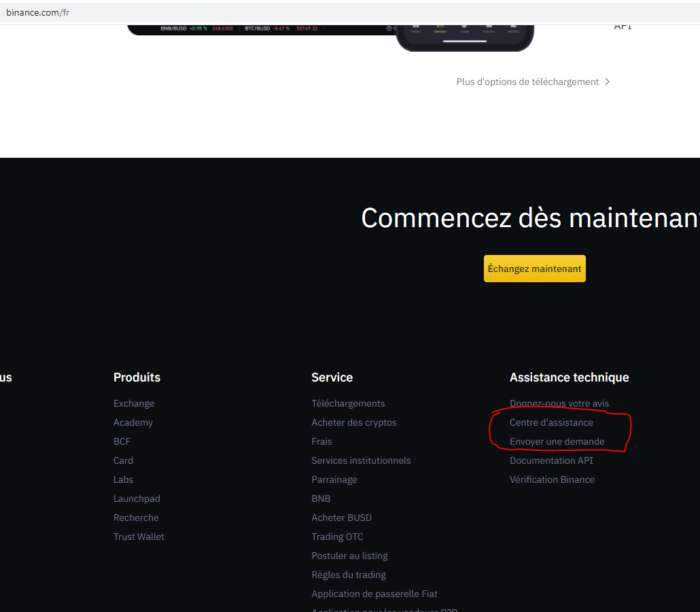The width and height of the screenshot is (700, 612).
Task: Click Postuler au listing link
Action: (x=349, y=556)
